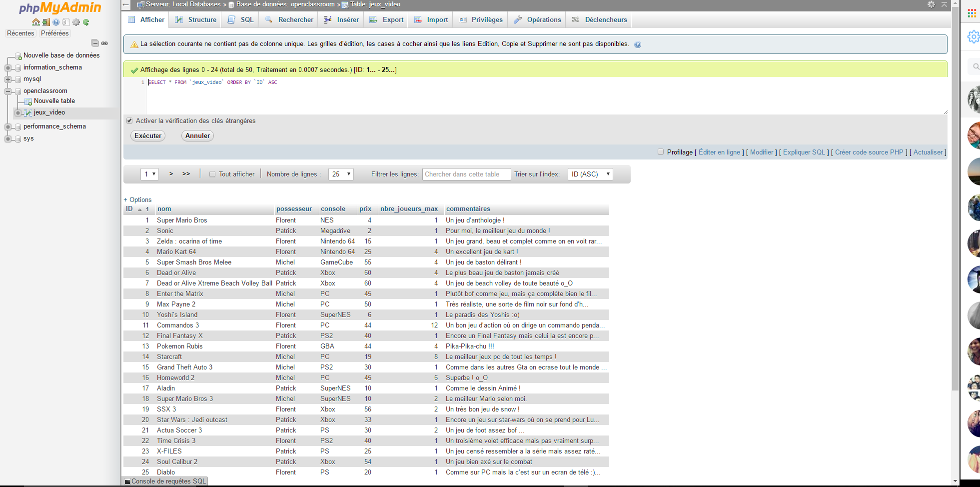The height and width of the screenshot is (487, 980).
Task: Click the Exécuter button
Action: pyautogui.click(x=148, y=135)
